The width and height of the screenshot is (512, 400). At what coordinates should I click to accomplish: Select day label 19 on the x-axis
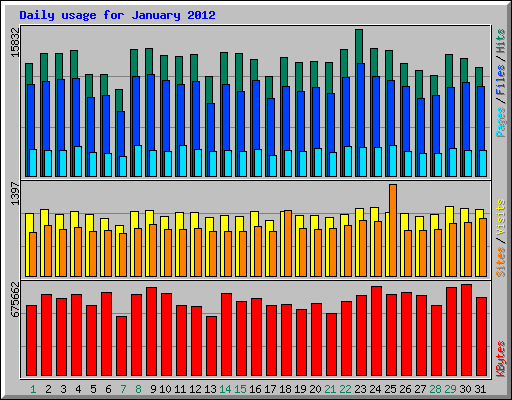[300, 389]
